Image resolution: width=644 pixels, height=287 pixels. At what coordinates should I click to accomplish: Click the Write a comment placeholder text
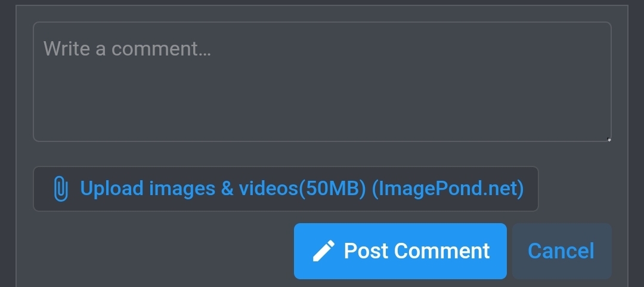pos(127,48)
